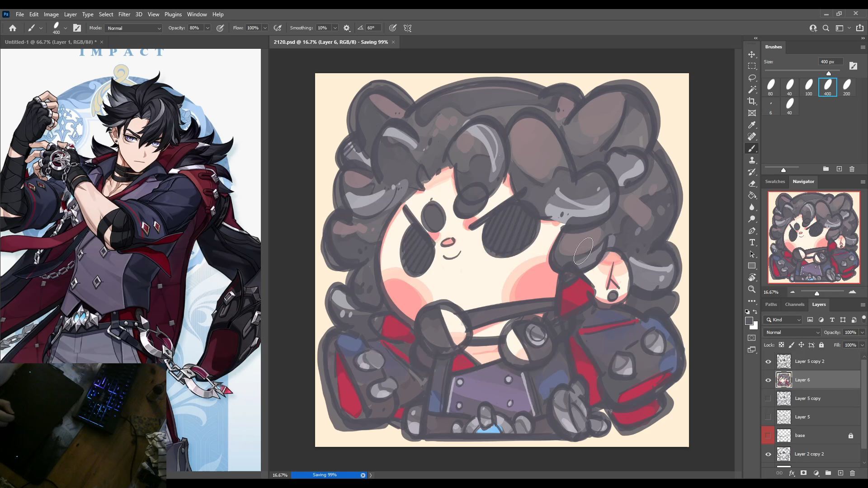Toggle pressure for opacity button
This screenshot has width=868, height=488.
(x=220, y=28)
